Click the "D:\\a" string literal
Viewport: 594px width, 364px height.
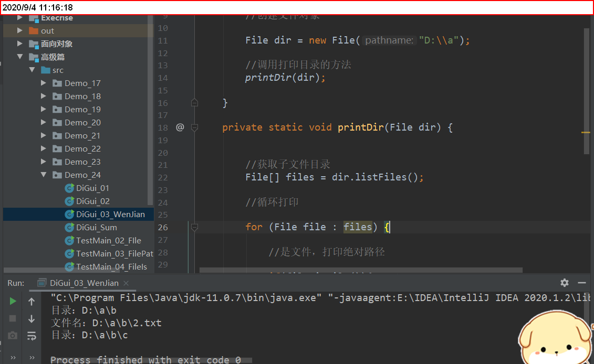coord(439,40)
